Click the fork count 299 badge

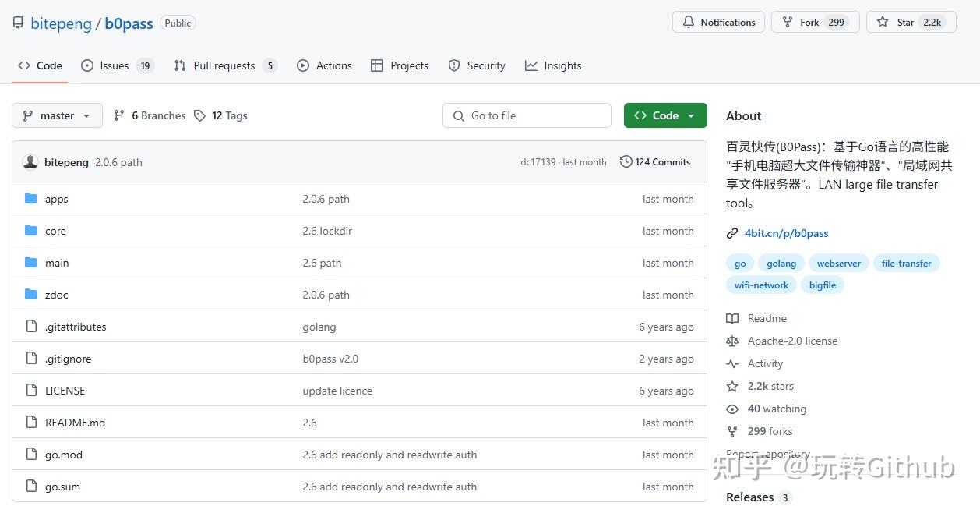coord(837,23)
